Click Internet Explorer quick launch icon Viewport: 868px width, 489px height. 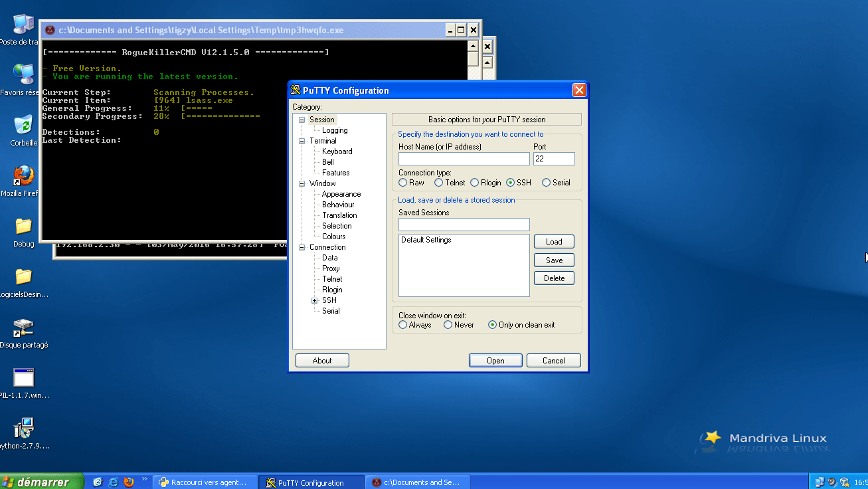(114, 482)
